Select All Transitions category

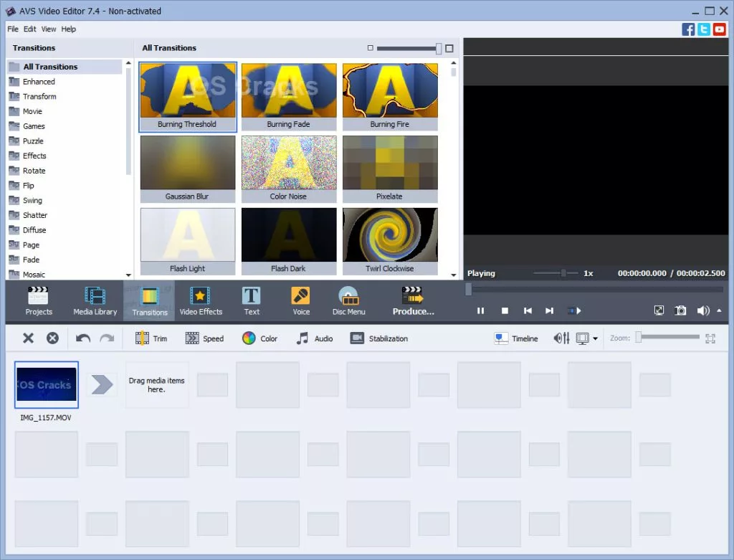pyautogui.click(x=65, y=67)
